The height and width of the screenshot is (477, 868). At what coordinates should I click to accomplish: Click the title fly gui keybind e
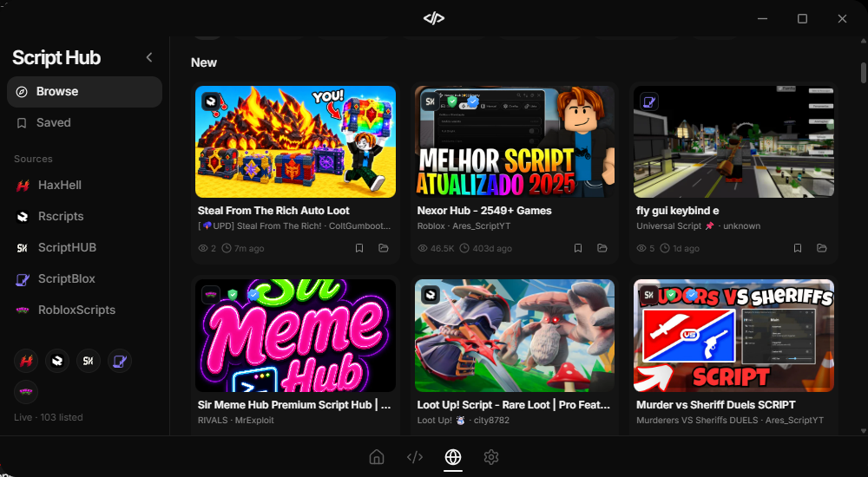tap(678, 211)
